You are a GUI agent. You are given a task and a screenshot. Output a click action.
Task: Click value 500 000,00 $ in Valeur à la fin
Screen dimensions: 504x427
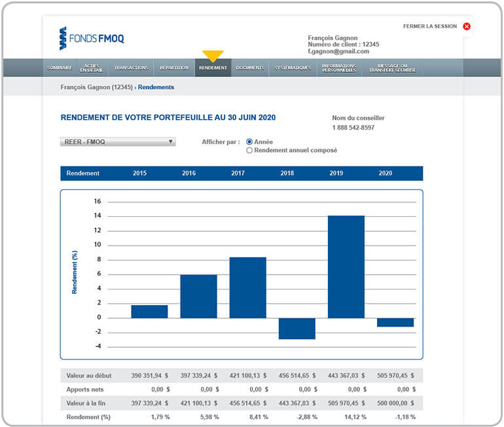(395, 403)
